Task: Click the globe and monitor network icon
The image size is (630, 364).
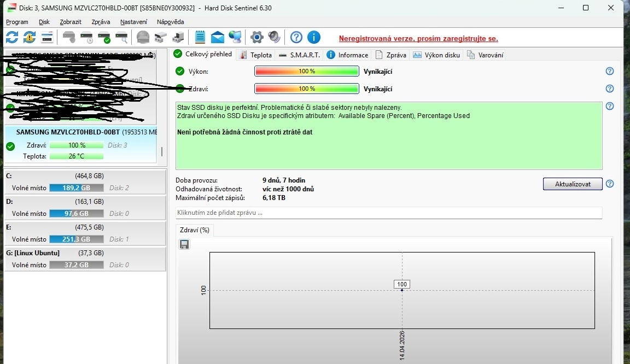Action: tap(235, 37)
